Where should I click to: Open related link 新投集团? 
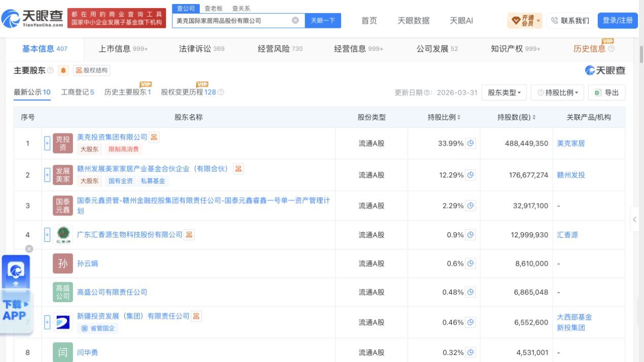pyautogui.click(x=571, y=328)
